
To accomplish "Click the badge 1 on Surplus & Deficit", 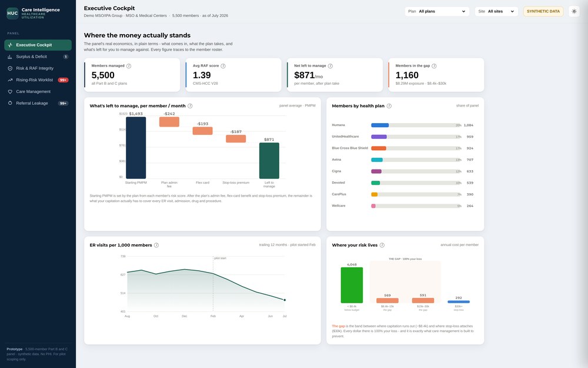I will click(66, 57).
